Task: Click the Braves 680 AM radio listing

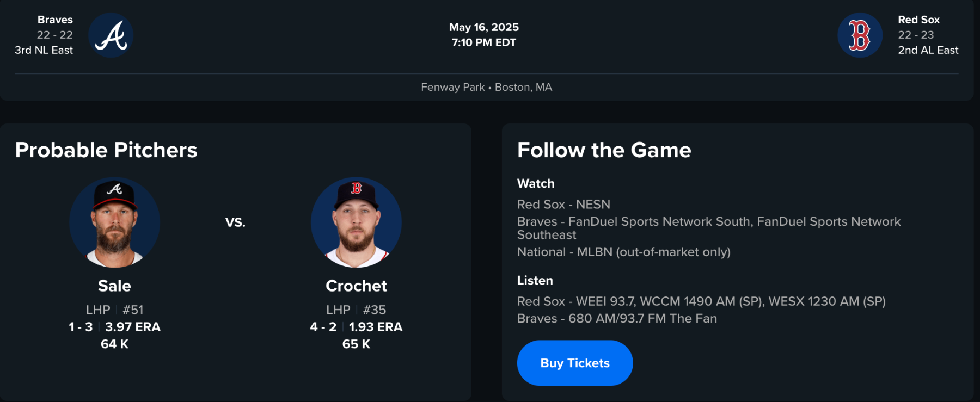Action: 617,318
